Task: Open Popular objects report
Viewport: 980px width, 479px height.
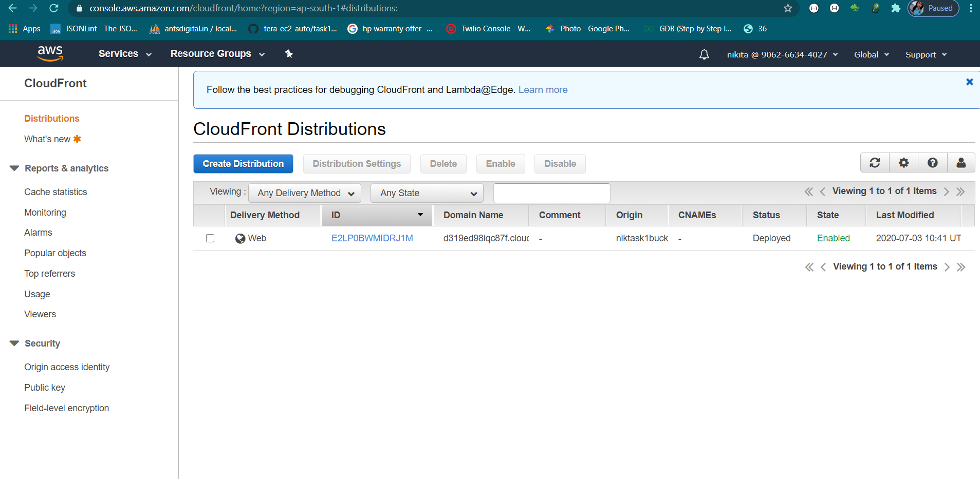Action: point(55,253)
